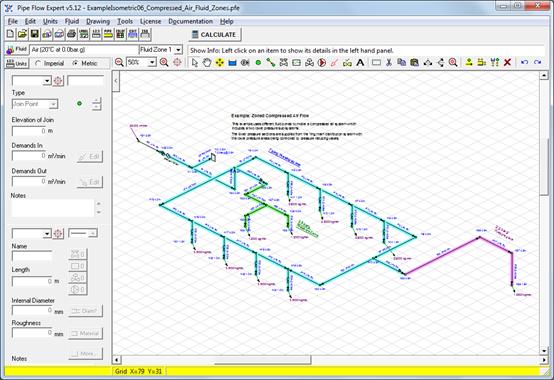The height and width of the screenshot is (380, 554).
Task: Click the horizontal scrollbar thumb below the drawing
Action: [263, 360]
